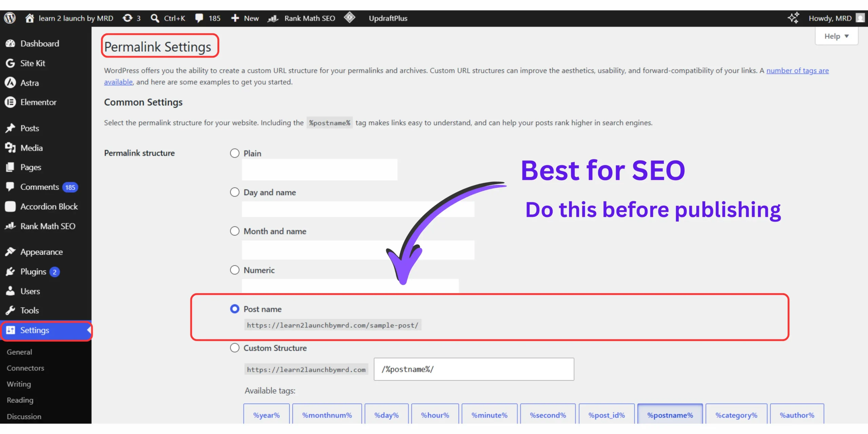868x434 pixels.
Task: Click the Plugins plug icon
Action: click(10, 272)
